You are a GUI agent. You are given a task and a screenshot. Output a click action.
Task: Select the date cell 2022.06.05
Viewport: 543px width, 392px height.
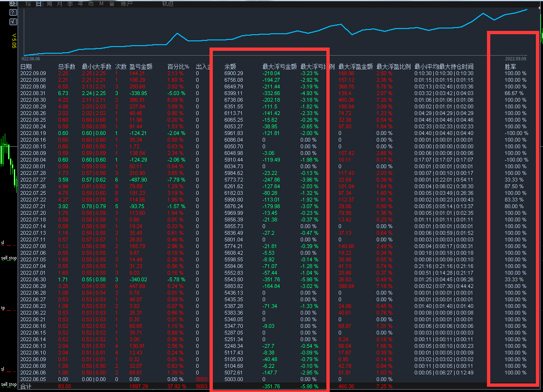point(33,379)
